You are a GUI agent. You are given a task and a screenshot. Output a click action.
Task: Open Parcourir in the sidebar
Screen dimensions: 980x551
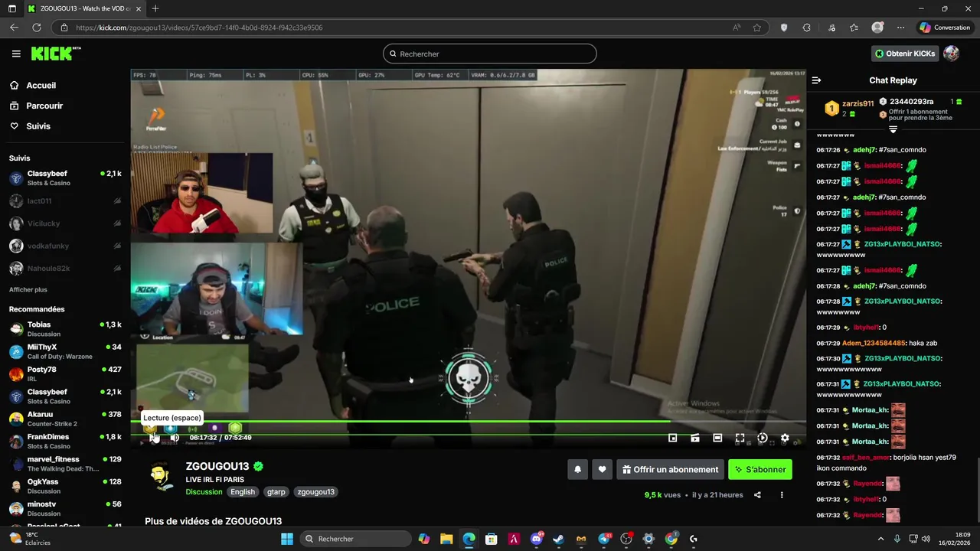click(x=44, y=106)
